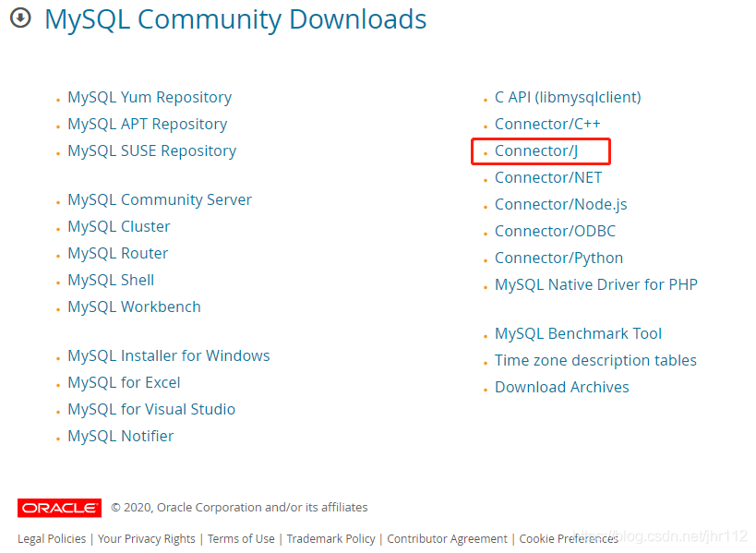Select the Connector/C++ link
The height and width of the screenshot is (553, 756).
coord(547,125)
